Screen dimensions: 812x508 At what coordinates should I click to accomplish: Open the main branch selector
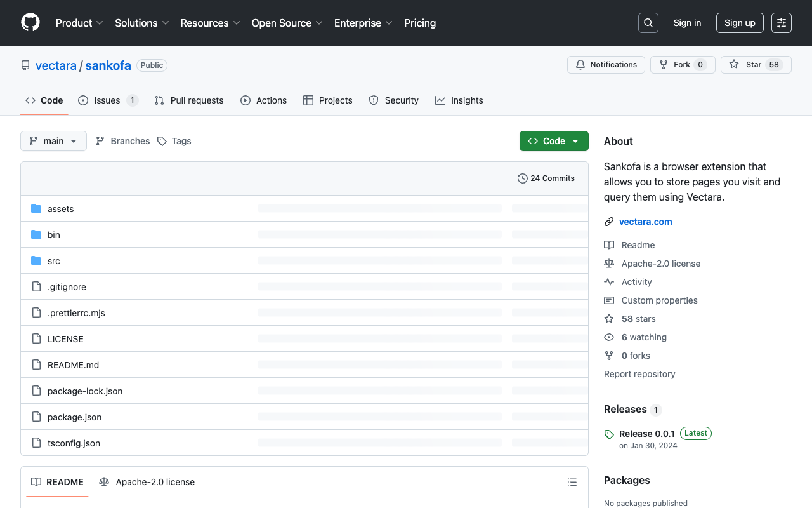click(x=53, y=141)
